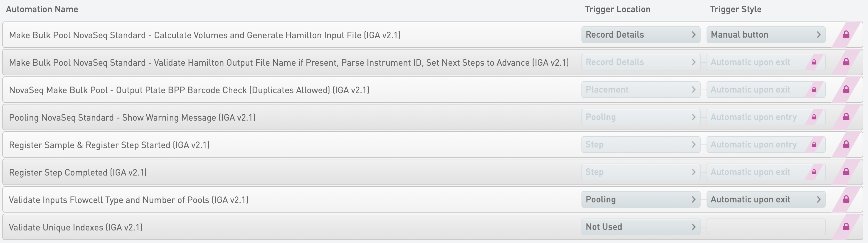Click lock icon on Show Warning Message row
Image resolution: width=868 pixels, height=243 pixels.
[846, 117]
